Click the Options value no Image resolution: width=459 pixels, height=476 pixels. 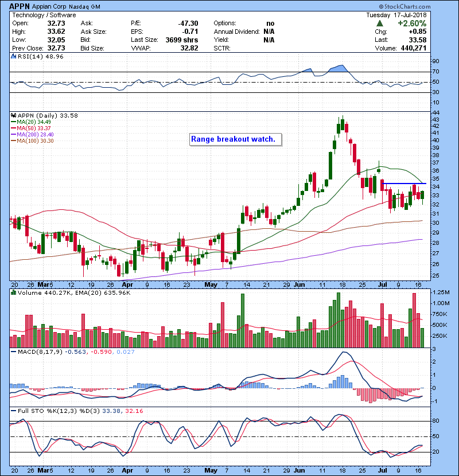click(270, 24)
